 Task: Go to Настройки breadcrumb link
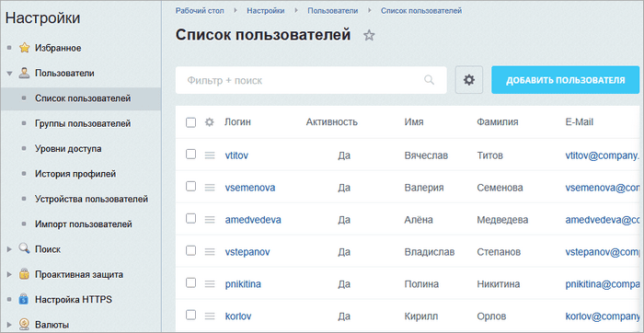pos(265,11)
